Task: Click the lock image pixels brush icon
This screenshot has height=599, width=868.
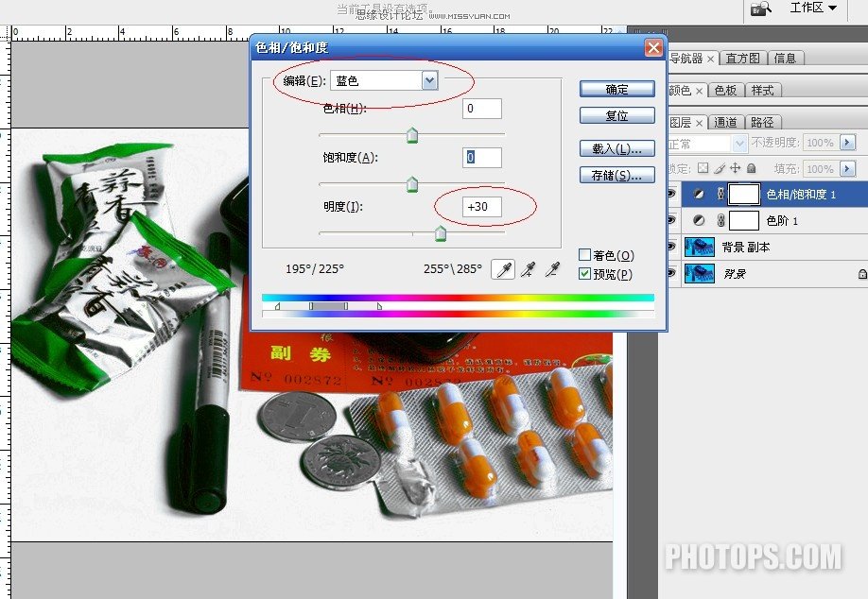Action: pos(720,168)
